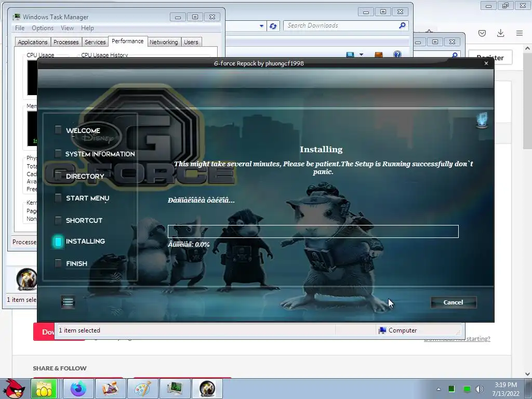This screenshot has height=399, width=532.
Task: Click the Directory step indicator
Action: point(58,176)
